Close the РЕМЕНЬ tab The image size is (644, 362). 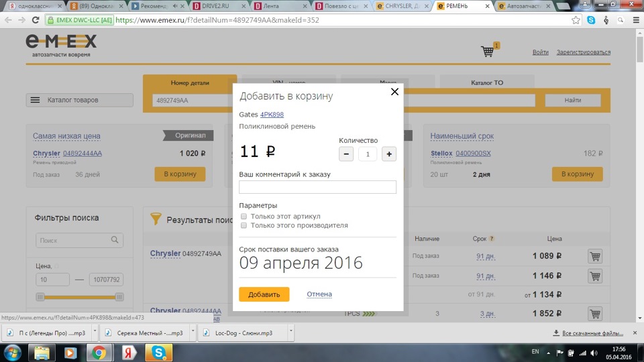coord(487,6)
